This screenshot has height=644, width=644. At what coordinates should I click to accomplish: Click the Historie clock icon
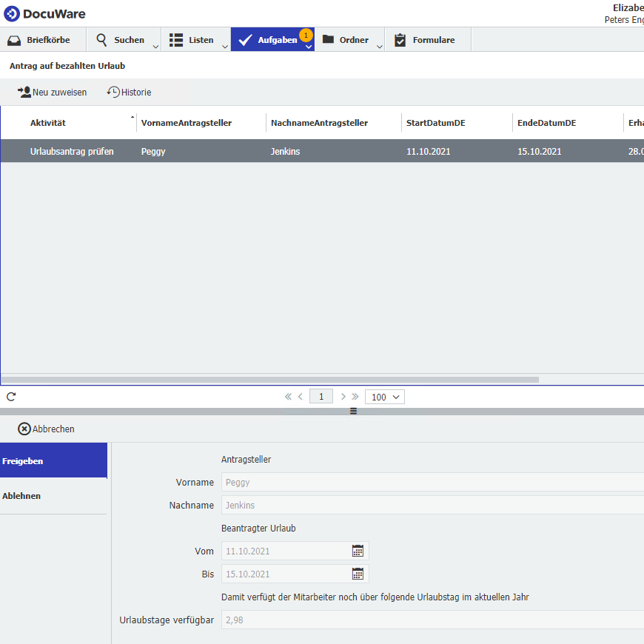coord(112,92)
